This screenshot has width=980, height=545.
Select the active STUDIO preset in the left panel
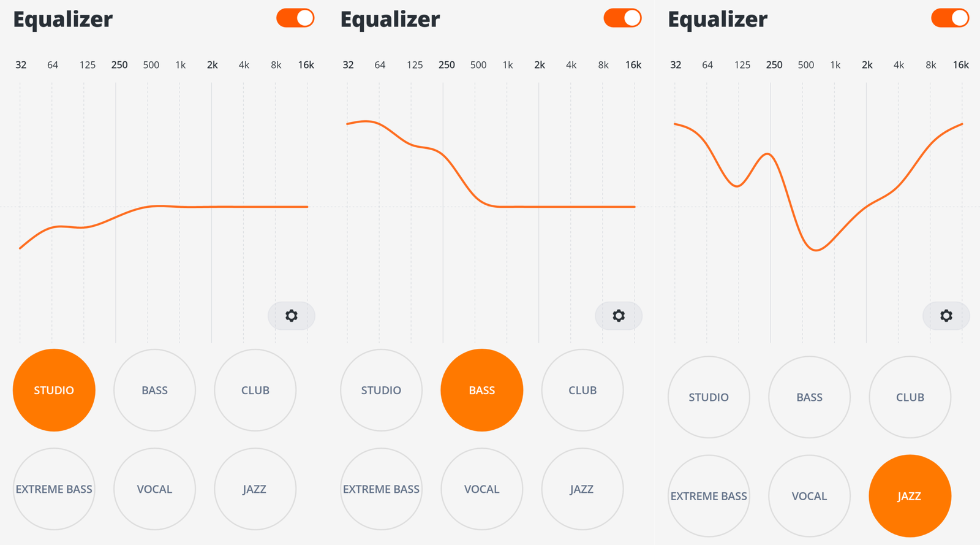(54, 391)
